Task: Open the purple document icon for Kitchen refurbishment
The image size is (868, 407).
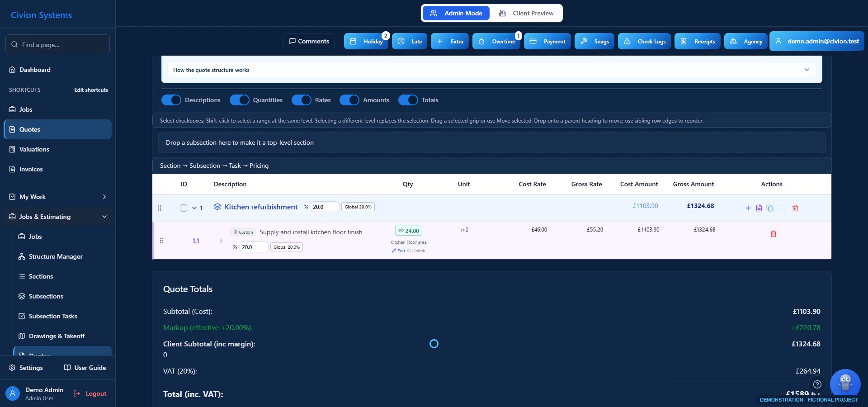Action: coord(759,208)
